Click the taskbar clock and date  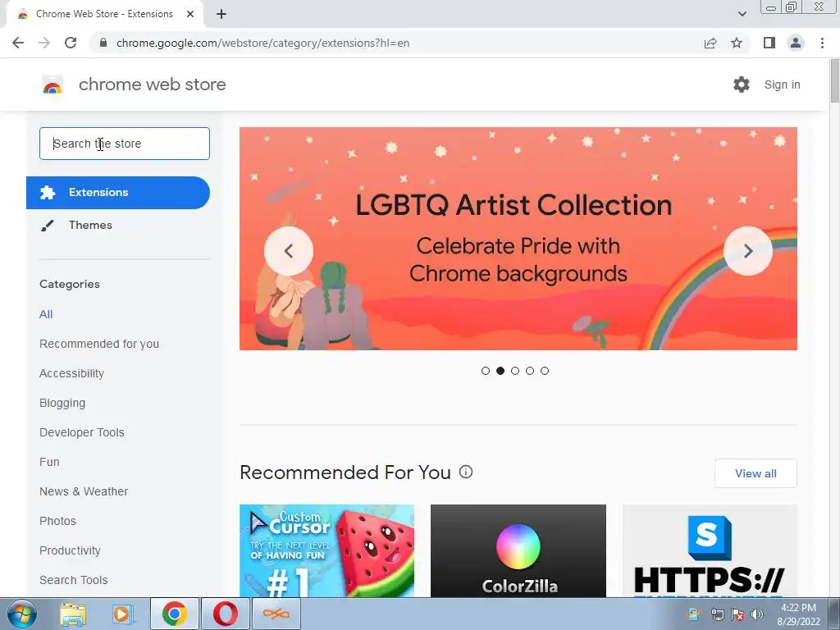(798, 614)
